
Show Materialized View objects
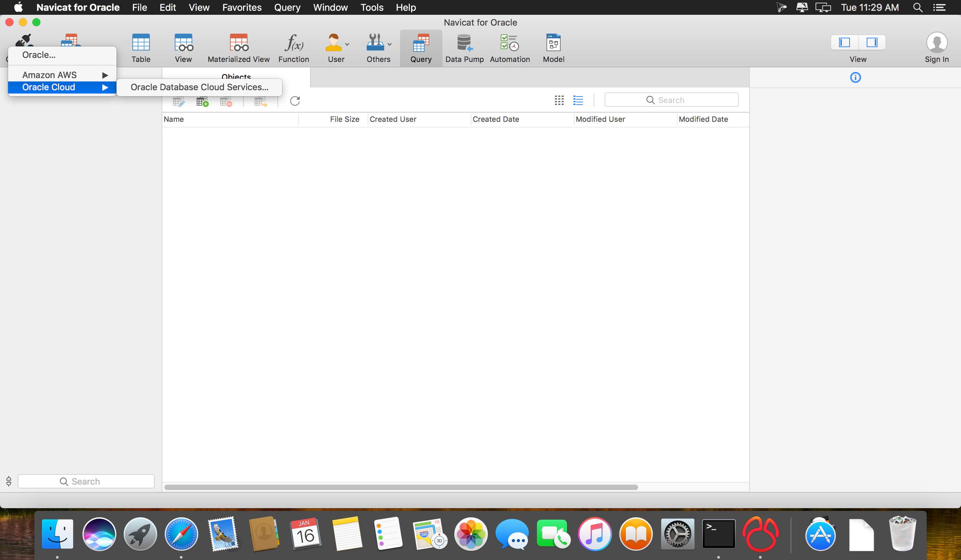tap(239, 48)
